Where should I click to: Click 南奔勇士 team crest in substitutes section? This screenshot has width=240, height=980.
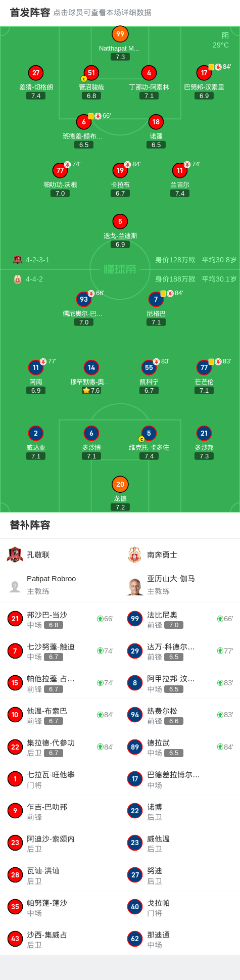[134, 554]
